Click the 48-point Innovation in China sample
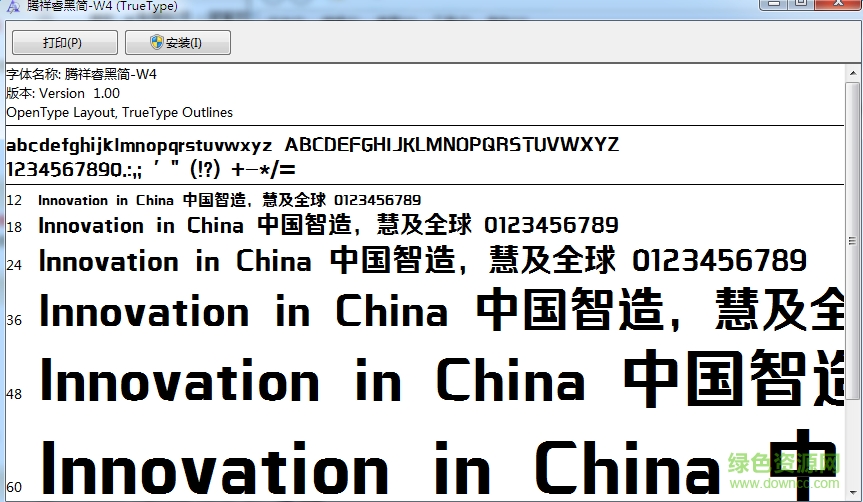Viewport: 863px width, 502px height. click(x=441, y=379)
